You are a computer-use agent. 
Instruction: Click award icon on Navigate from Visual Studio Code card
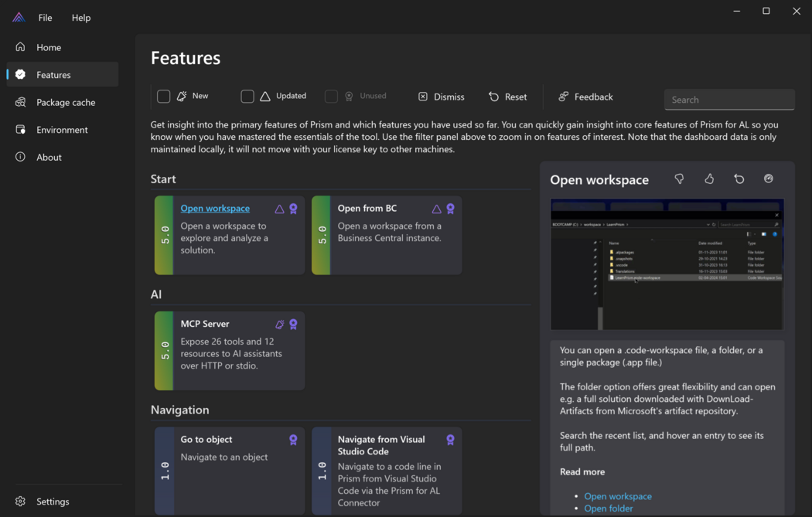pyautogui.click(x=451, y=440)
